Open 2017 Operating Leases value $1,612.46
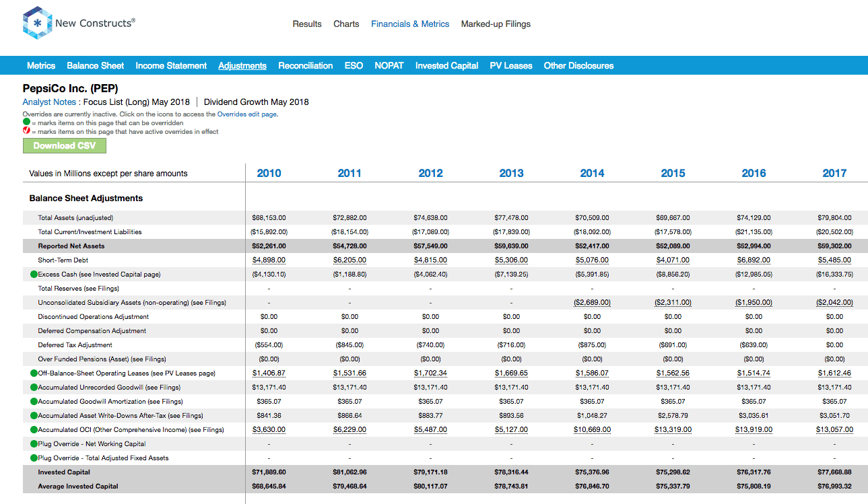This screenshot has width=868, height=504. [x=834, y=373]
